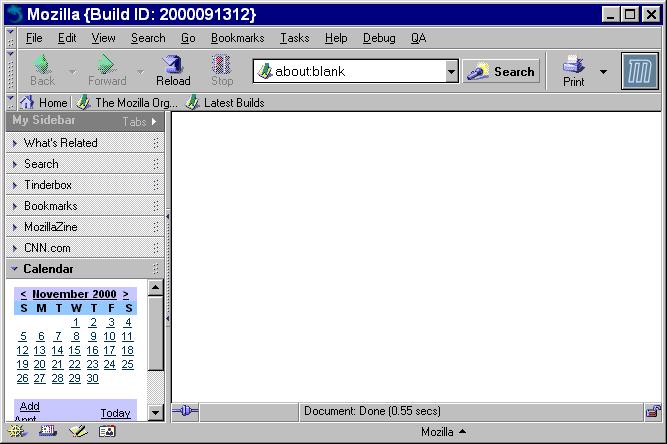
Task: Click the Mozilla throbber logo
Action: click(639, 72)
